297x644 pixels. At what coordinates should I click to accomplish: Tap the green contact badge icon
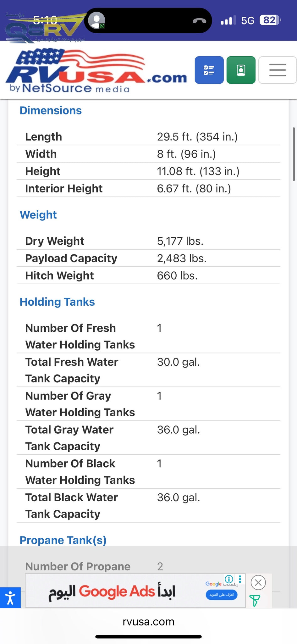[x=241, y=70]
